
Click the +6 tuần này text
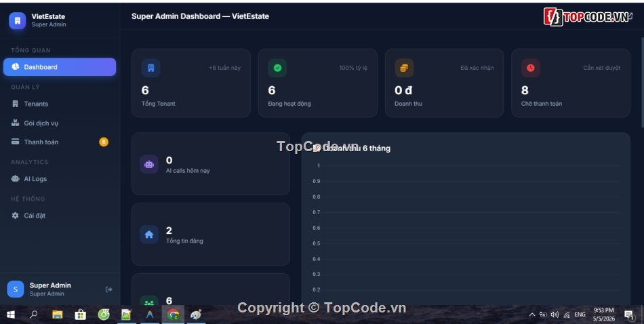[224, 68]
